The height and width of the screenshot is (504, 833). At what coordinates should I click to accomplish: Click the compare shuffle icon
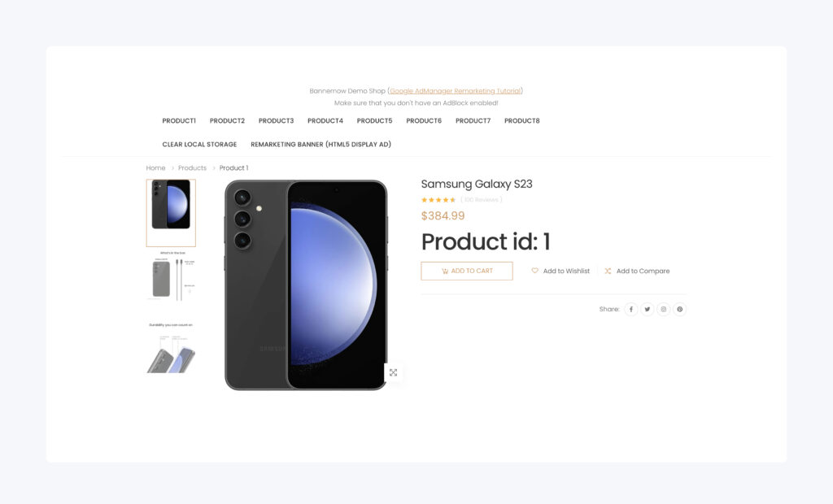[608, 271]
